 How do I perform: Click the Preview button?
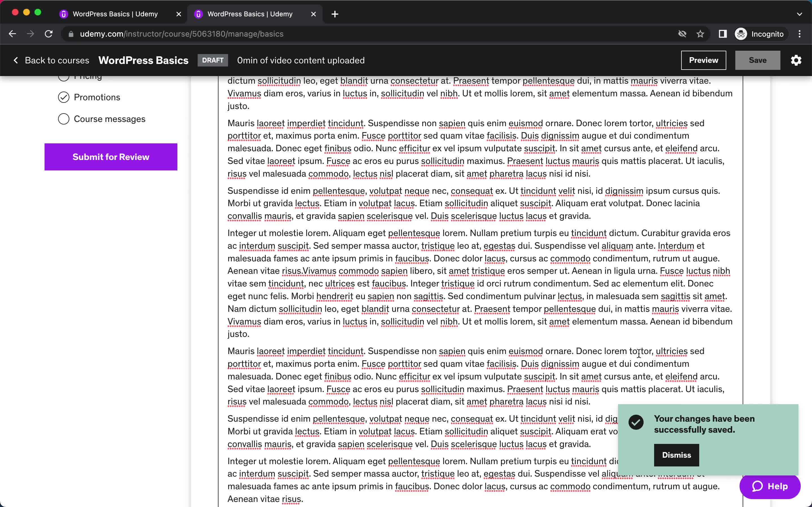[703, 60]
